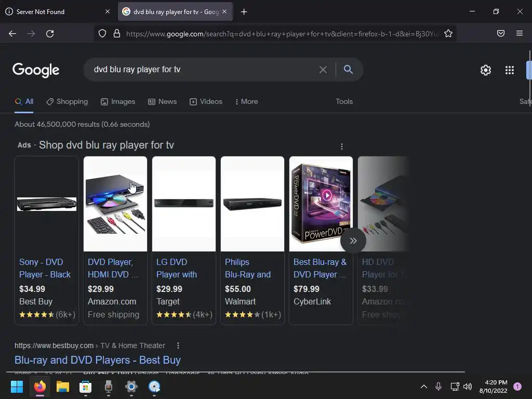Viewport: 532px width, 399px height.
Task: Click the forward navigation arrow
Action: pos(31,34)
